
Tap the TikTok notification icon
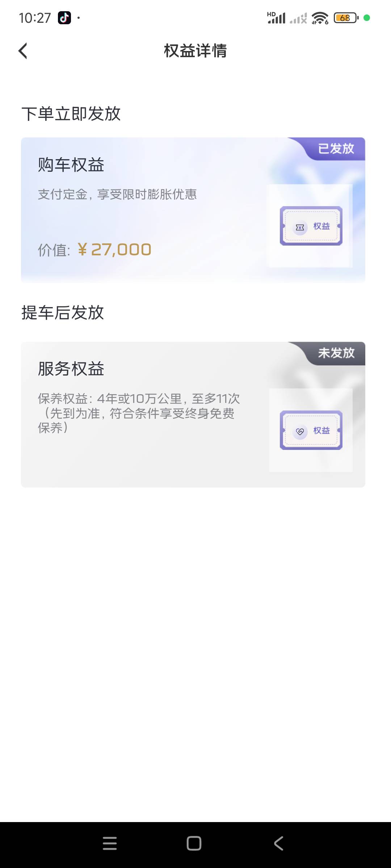click(x=64, y=18)
